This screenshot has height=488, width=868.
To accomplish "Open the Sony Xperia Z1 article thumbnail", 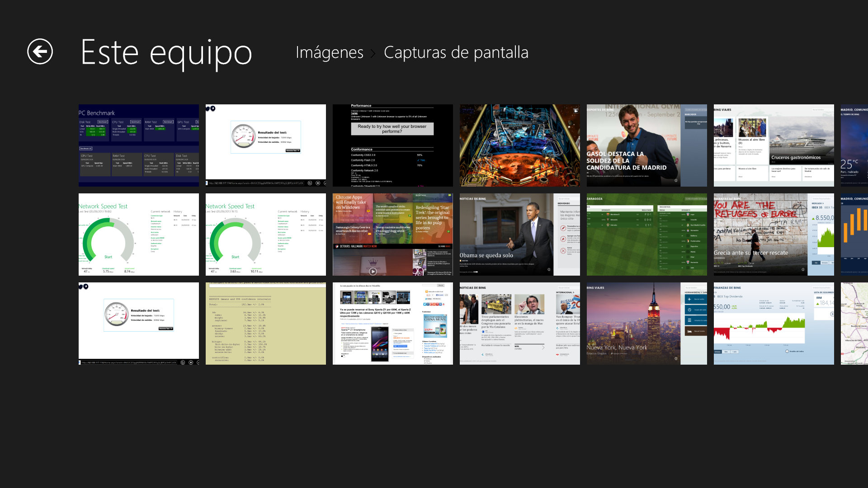I will (392, 324).
